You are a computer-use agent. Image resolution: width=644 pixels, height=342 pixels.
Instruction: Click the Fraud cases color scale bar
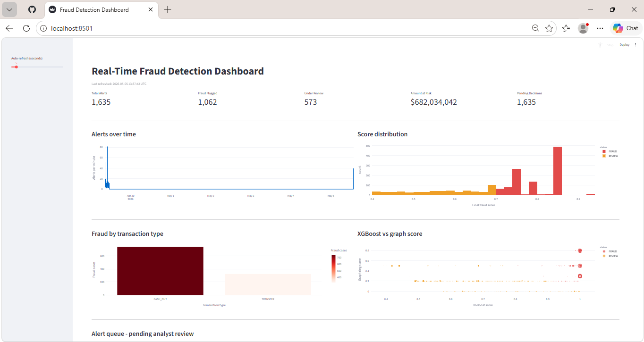coord(334,268)
